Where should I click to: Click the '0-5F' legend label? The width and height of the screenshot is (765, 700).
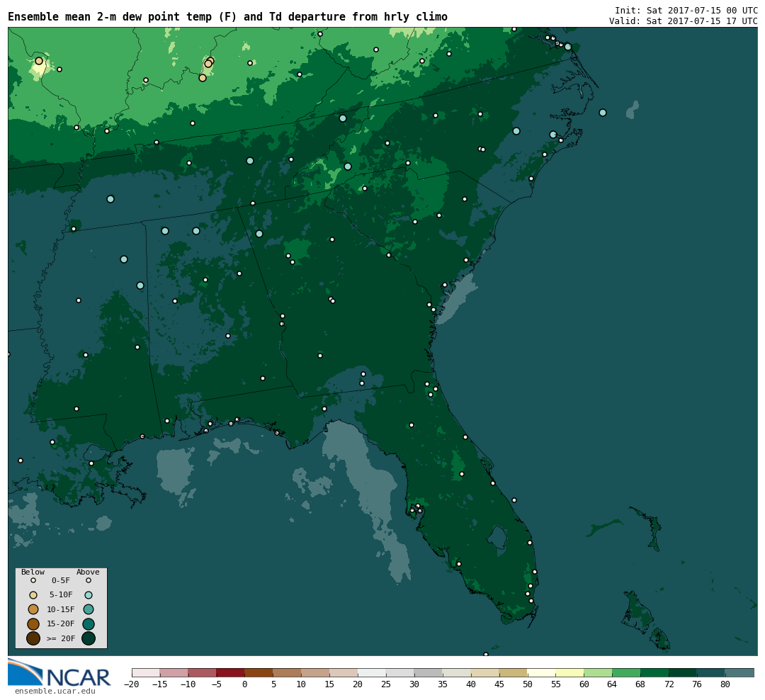click(x=61, y=581)
